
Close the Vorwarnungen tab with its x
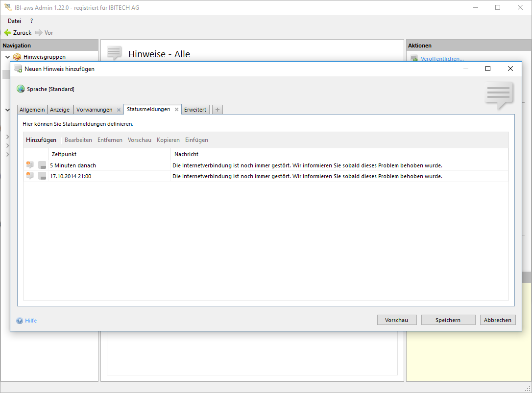(119, 110)
